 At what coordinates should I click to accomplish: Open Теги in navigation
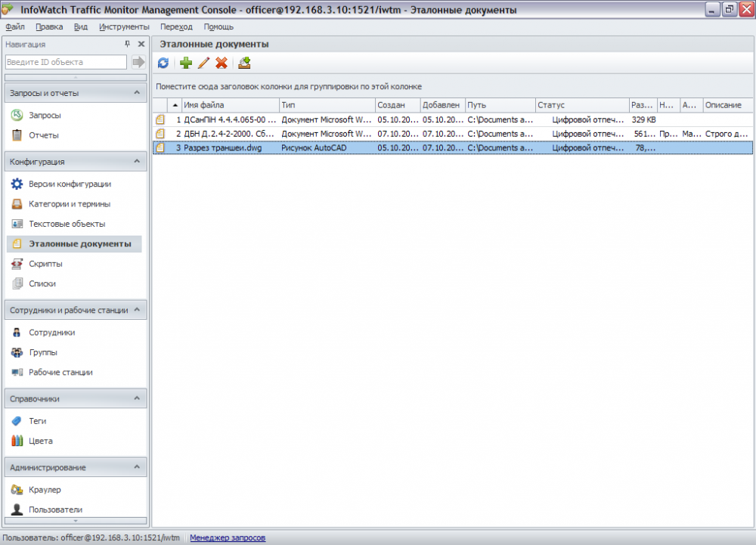(x=37, y=421)
